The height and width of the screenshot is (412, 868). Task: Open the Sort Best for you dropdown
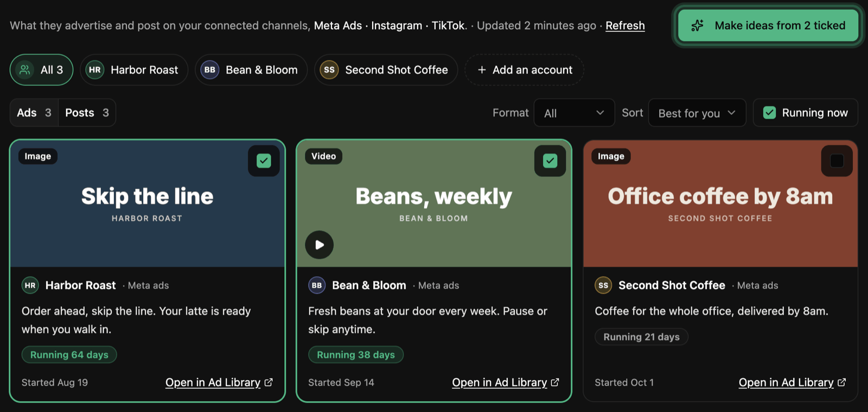coord(697,113)
